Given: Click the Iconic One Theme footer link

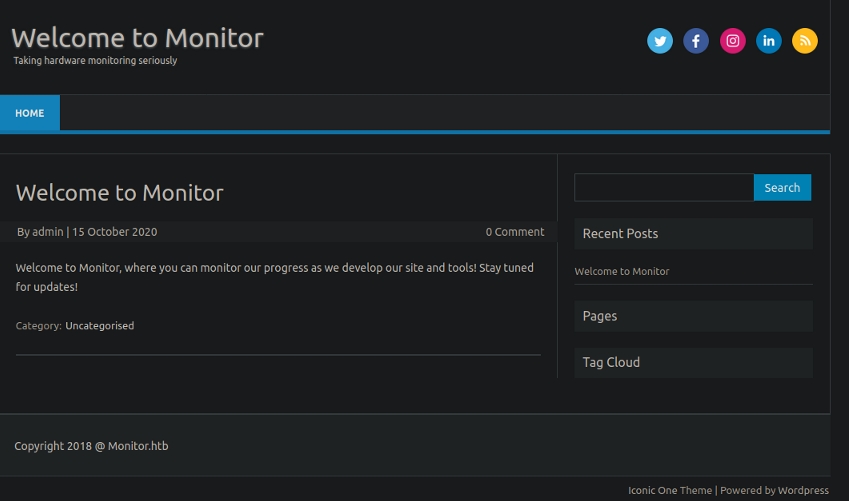Looking at the screenshot, I should (x=670, y=491).
